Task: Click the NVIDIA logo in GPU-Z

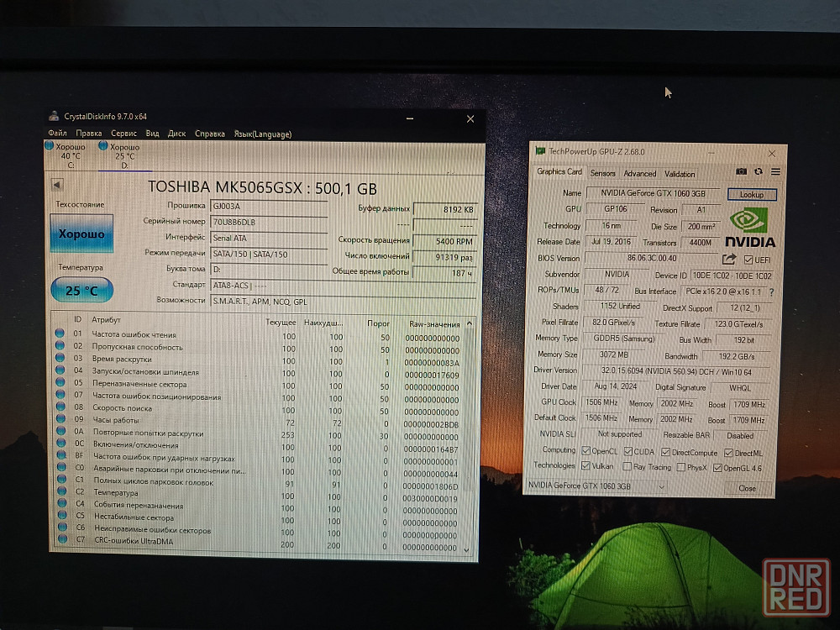Action: [x=750, y=228]
